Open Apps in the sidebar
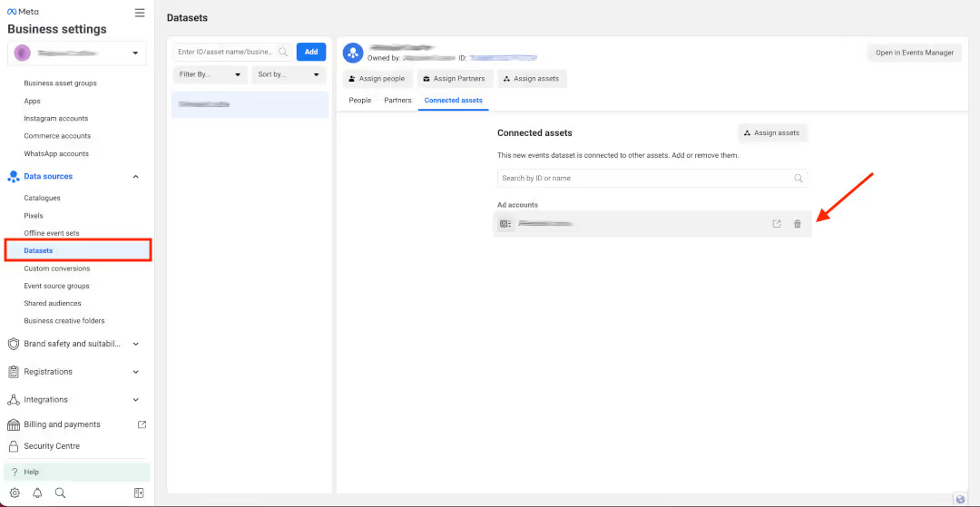The width and height of the screenshot is (980, 507). click(x=32, y=101)
